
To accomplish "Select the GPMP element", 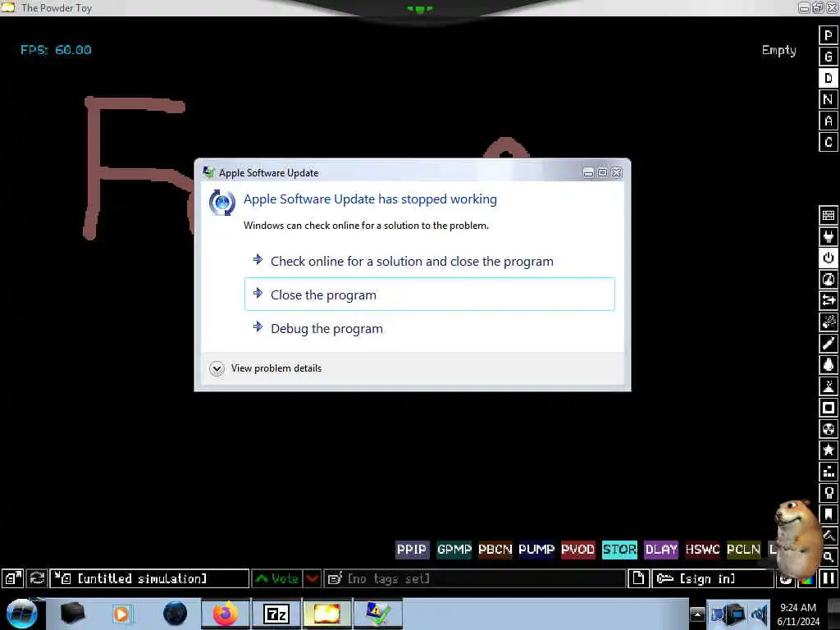I will pyautogui.click(x=454, y=550).
